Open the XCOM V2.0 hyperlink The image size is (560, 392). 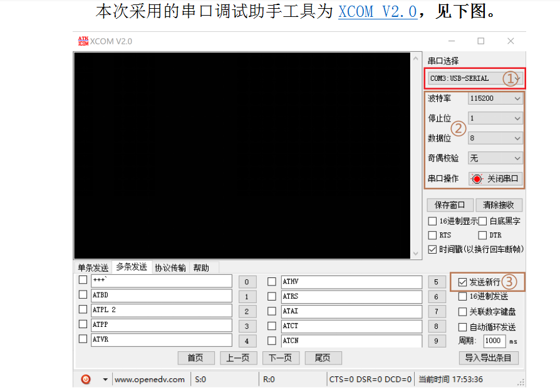click(378, 11)
